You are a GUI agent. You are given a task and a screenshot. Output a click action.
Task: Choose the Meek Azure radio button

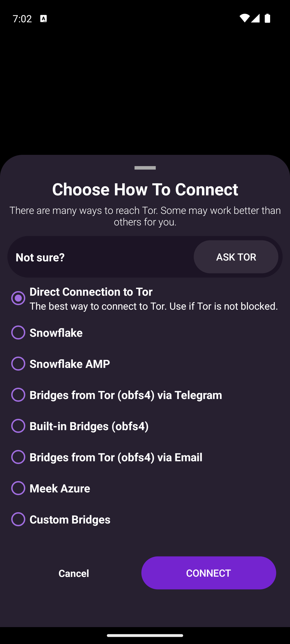18,488
